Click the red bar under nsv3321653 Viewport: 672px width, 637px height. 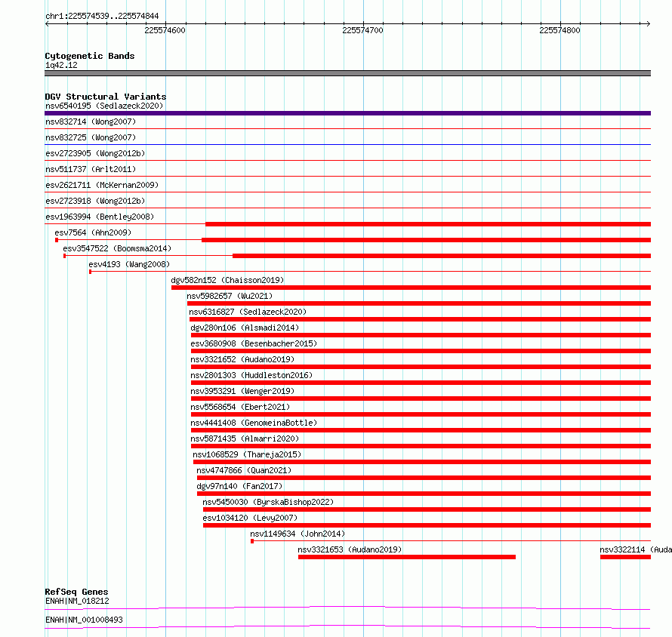[407, 557]
